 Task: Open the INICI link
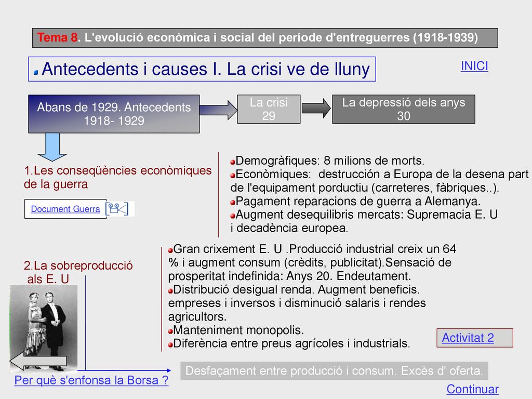(474, 66)
